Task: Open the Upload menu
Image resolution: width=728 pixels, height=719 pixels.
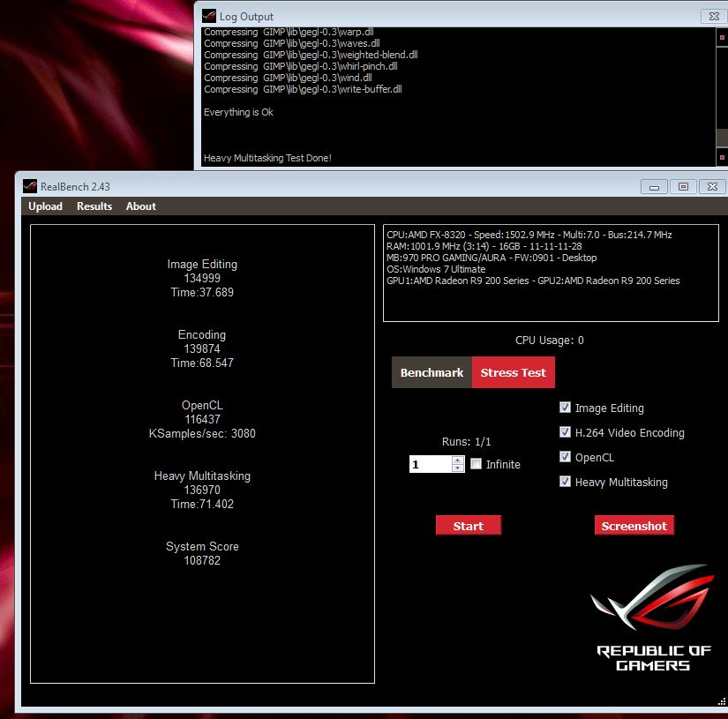Action: pos(46,206)
